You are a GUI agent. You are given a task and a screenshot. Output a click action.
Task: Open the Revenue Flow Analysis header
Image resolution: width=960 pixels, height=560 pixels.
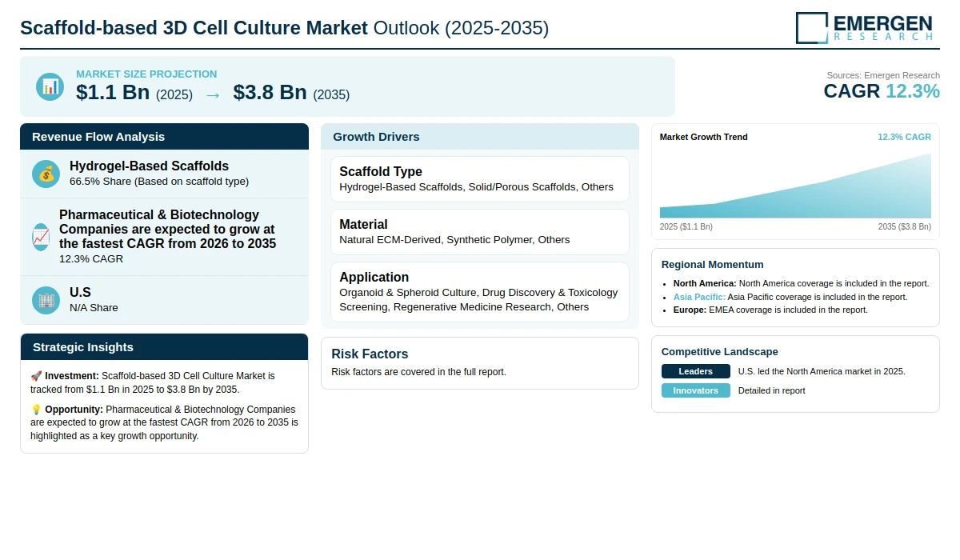click(164, 136)
